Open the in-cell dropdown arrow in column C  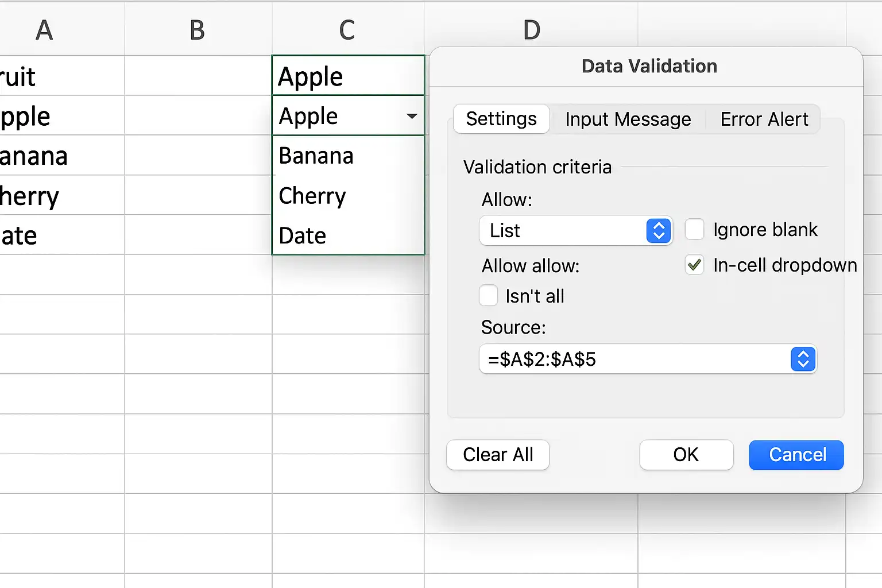412,116
